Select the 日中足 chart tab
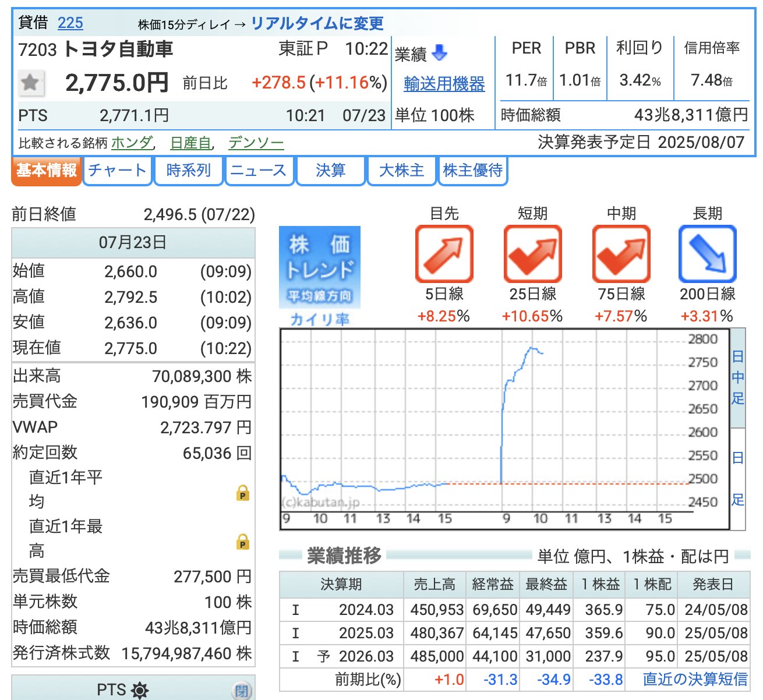Image resolution: width=763 pixels, height=700 pixels. (x=738, y=378)
